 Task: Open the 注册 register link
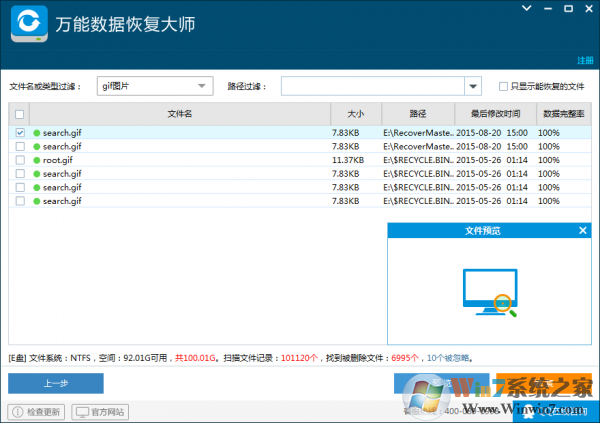pyautogui.click(x=585, y=60)
